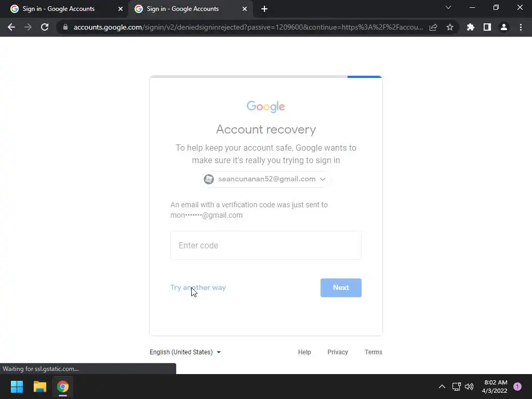Bookmark this page with the star icon
The height and width of the screenshot is (399, 532).
[x=450, y=27]
